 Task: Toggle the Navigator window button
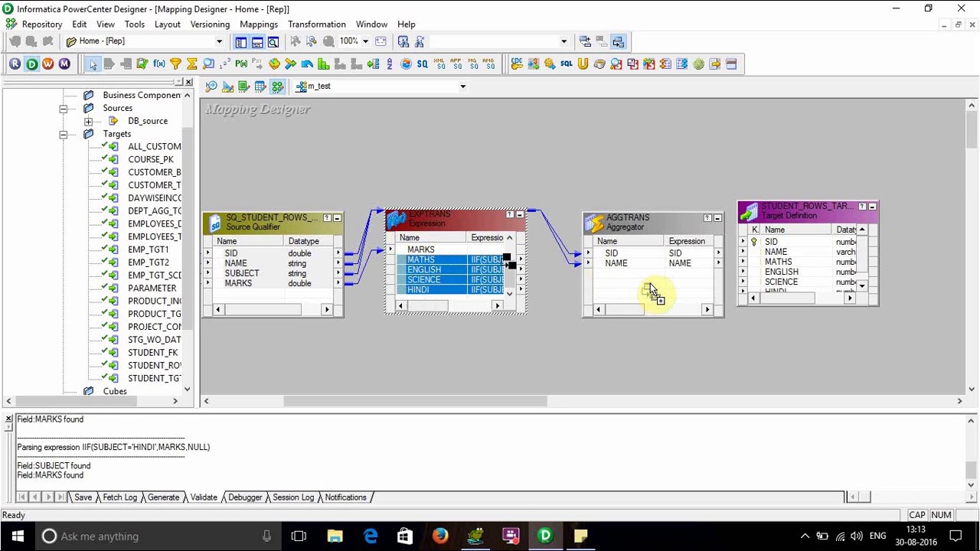click(240, 41)
